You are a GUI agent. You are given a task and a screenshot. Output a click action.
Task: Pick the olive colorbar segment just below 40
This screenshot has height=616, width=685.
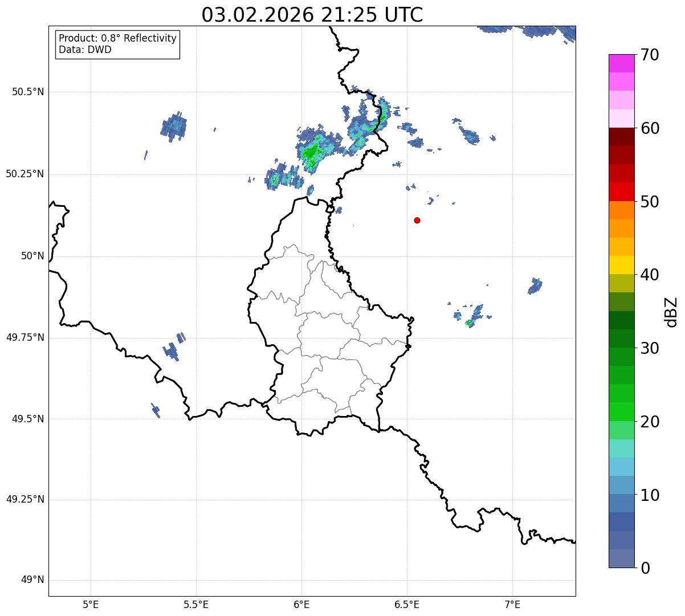coord(621,283)
